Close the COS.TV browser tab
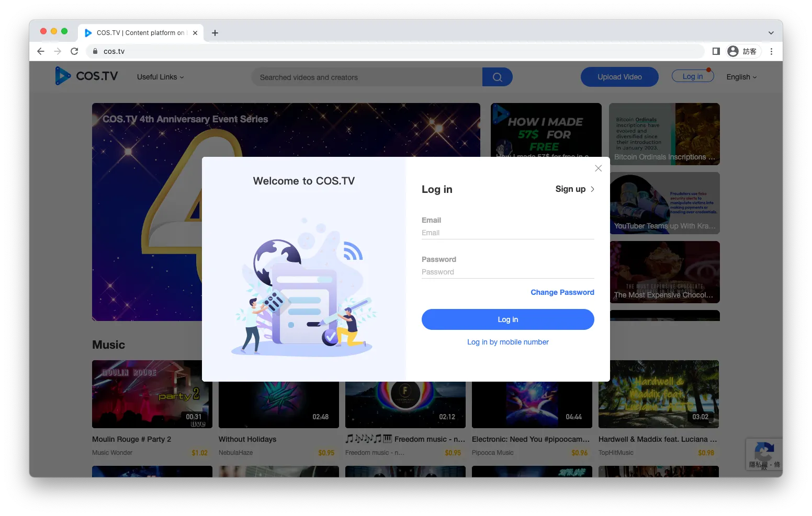 [x=195, y=33]
